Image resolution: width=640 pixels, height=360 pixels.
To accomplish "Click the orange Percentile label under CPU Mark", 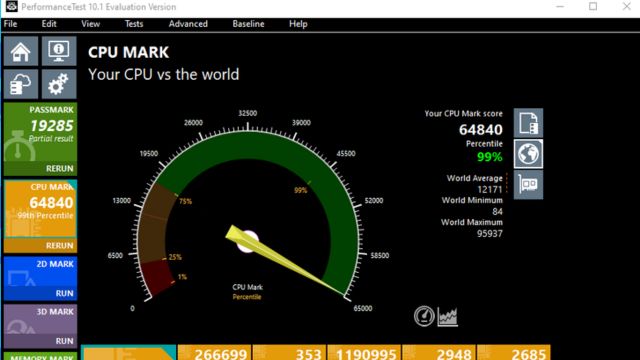I will pyautogui.click(x=247, y=297).
